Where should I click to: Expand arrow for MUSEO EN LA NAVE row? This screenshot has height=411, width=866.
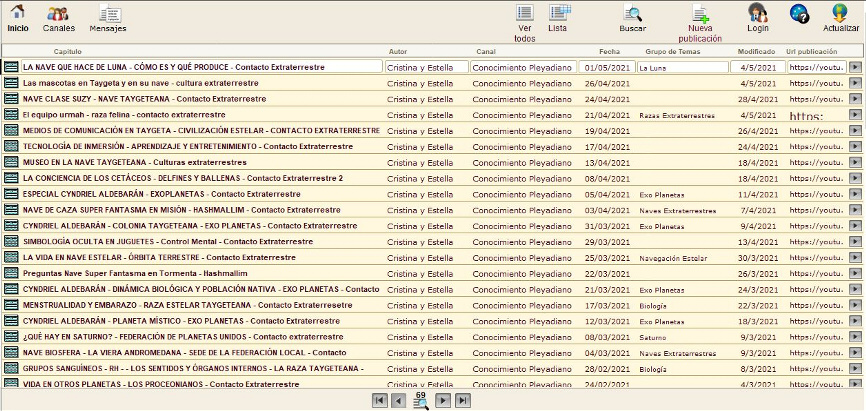pos(855,162)
